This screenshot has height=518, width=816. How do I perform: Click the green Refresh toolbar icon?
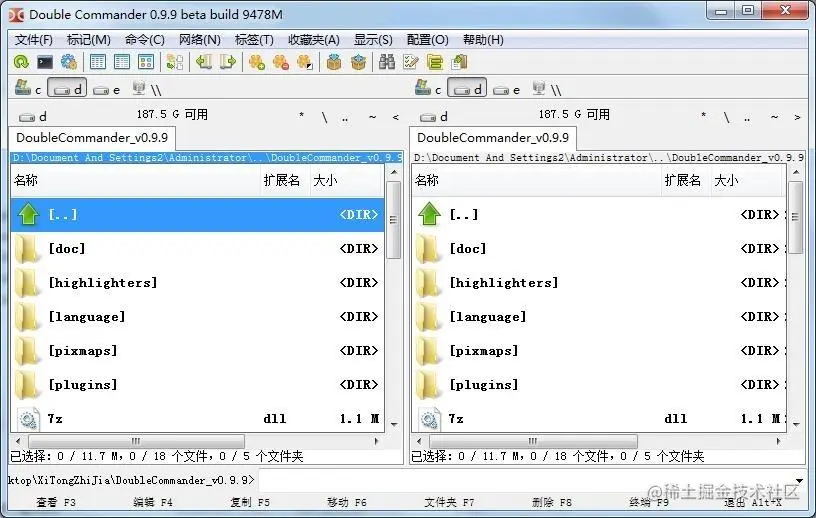tap(21, 62)
